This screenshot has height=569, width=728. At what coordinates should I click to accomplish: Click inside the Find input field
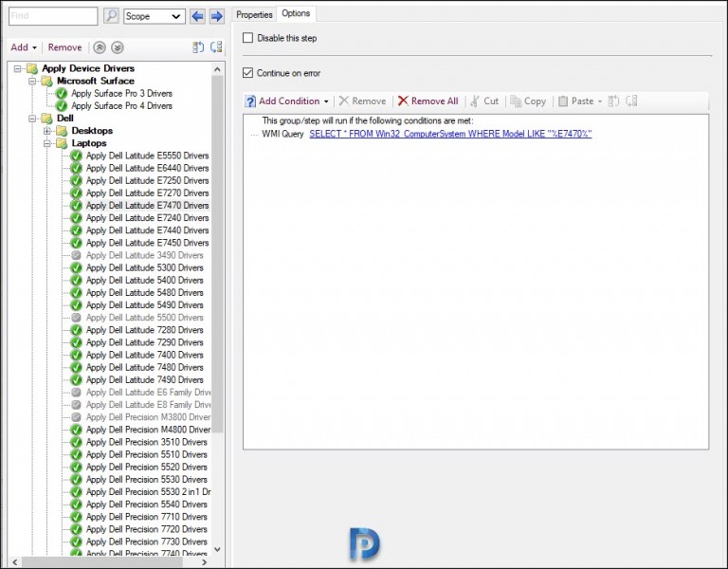point(53,16)
